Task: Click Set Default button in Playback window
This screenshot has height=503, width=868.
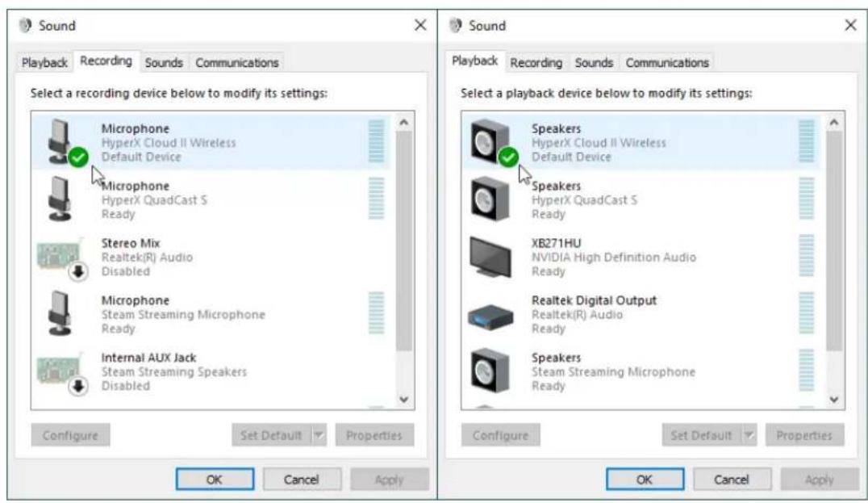Action: pyautogui.click(x=702, y=435)
